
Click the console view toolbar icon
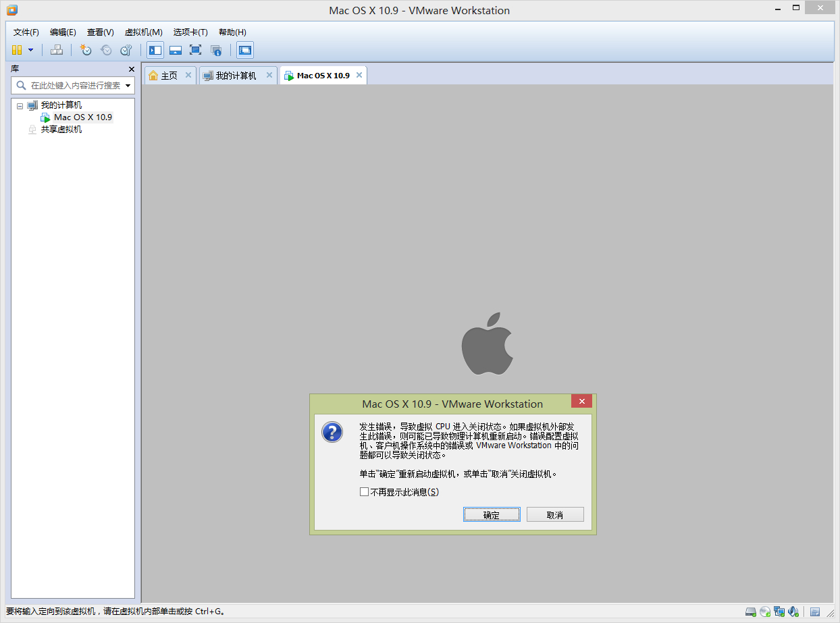(x=245, y=50)
